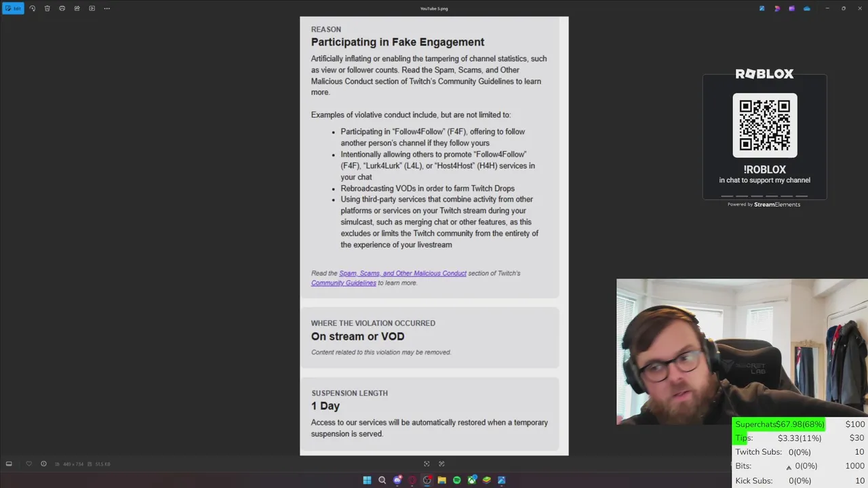Open Clipchamp icon in title bar

coord(791,8)
